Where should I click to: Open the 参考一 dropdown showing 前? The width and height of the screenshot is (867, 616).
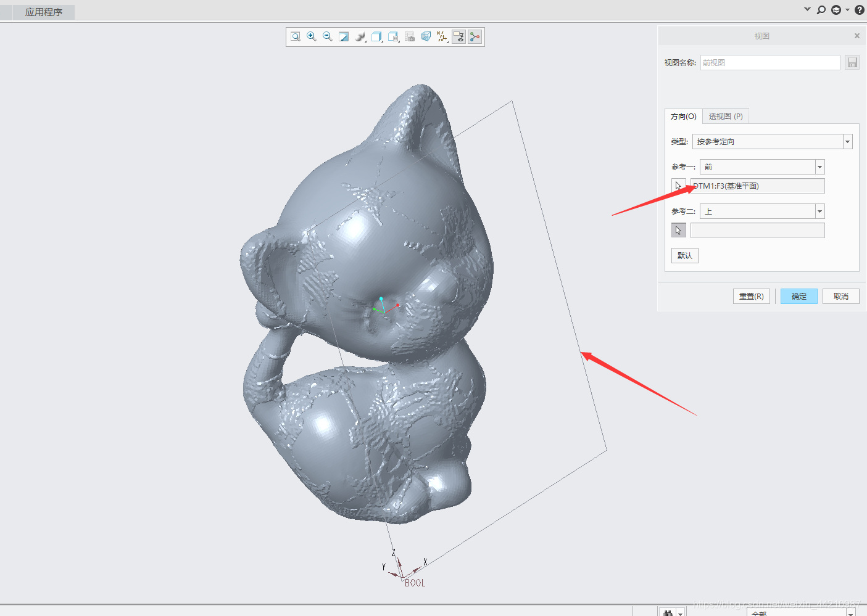tap(762, 167)
